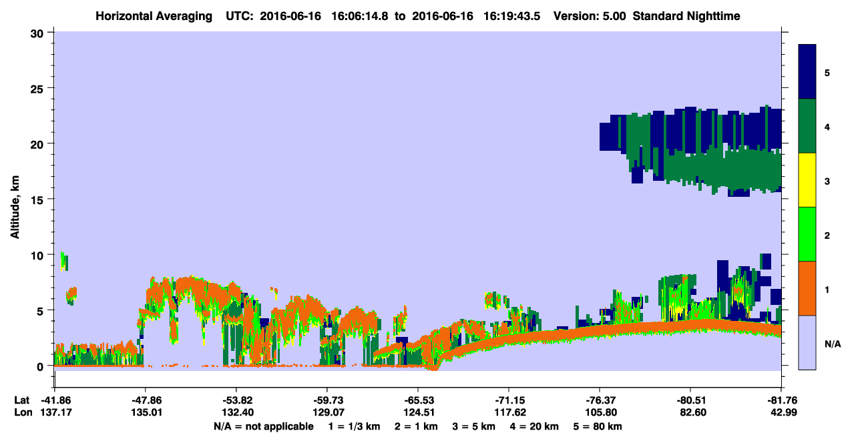Click the bright green colorbar segment labeled 2
The width and height of the screenshot is (868, 445).
pos(807,234)
